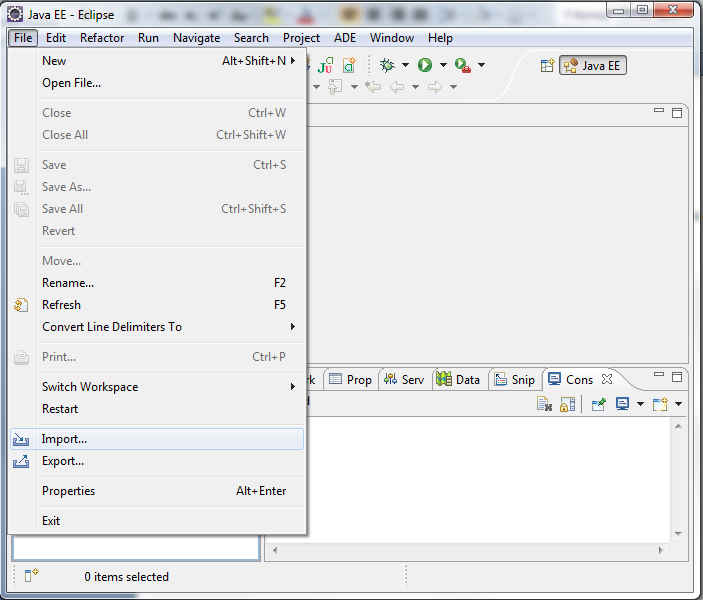Viewport: 703px width, 600px height.
Task: Click the Forward navigation arrow icon
Action: 434,87
